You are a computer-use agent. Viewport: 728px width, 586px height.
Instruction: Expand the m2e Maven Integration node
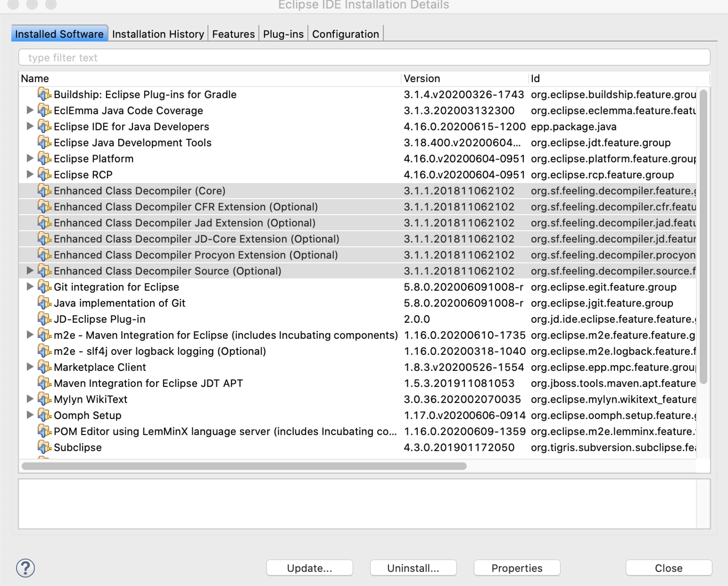30,335
